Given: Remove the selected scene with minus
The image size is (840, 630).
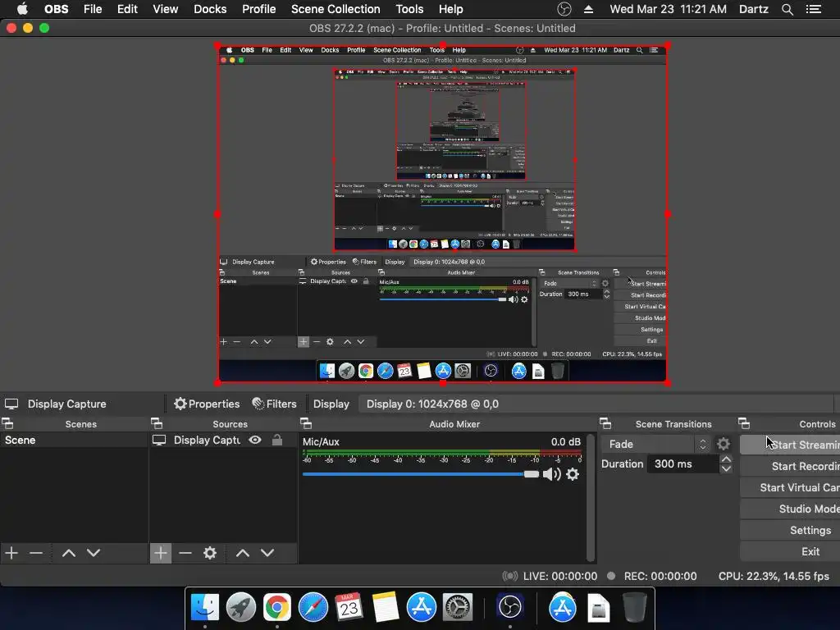Looking at the screenshot, I should (x=36, y=553).
